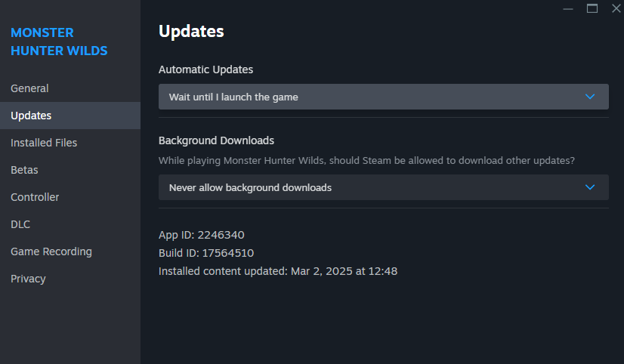Screen dimensions: 624x364
Task: Select the Updates sidebar tab
Action: pos(31,116)
